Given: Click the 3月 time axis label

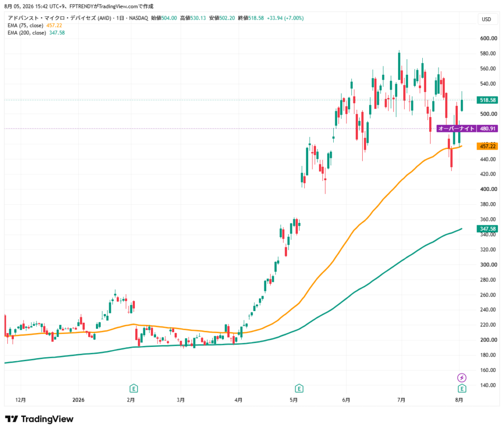Looking at the screenshot, I should tap(181, 400).
